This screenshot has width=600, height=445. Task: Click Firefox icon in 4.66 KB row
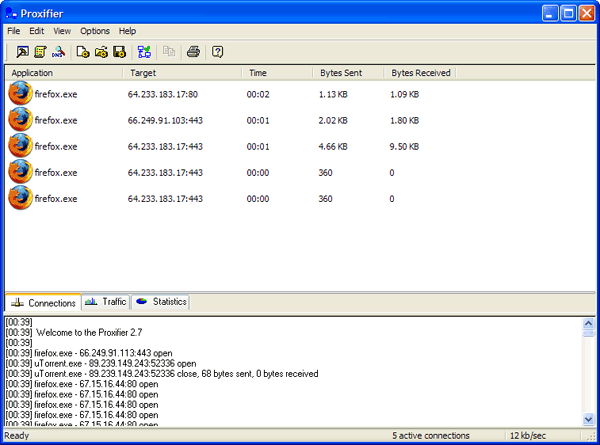click(20, 145)
